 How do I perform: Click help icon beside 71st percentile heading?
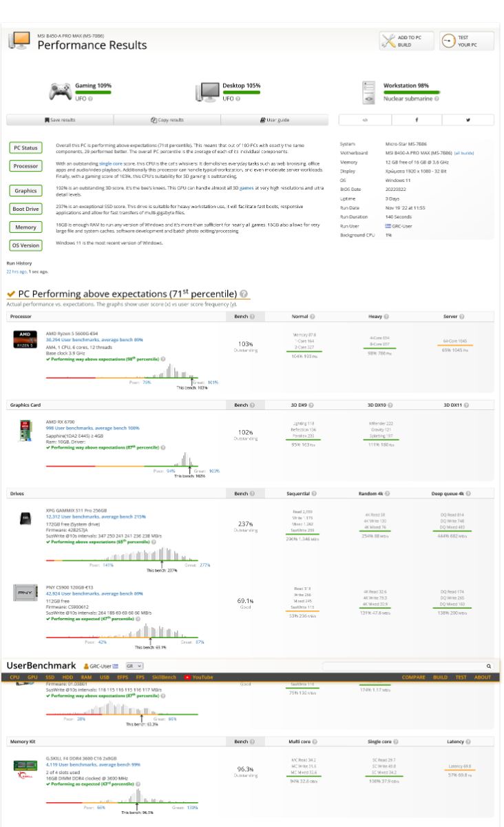tap(244, 294)
